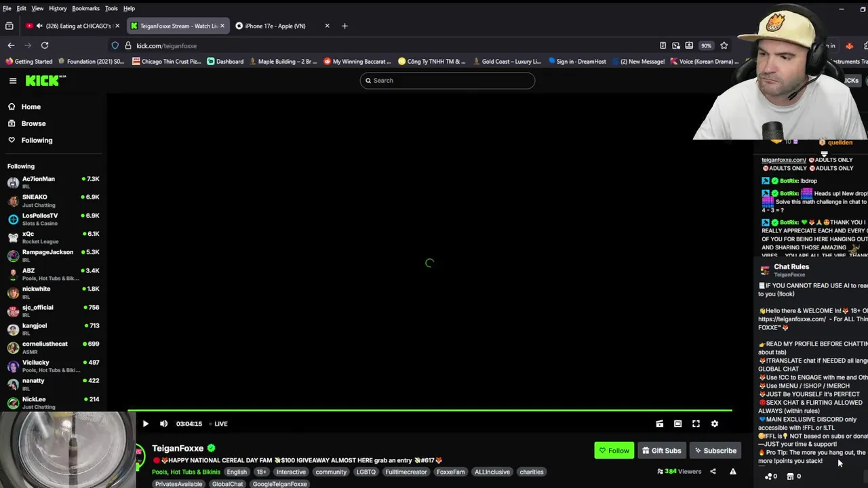Share the stream via share icon
The width and height of the screenshot is (868, 488).
[713, 472]
